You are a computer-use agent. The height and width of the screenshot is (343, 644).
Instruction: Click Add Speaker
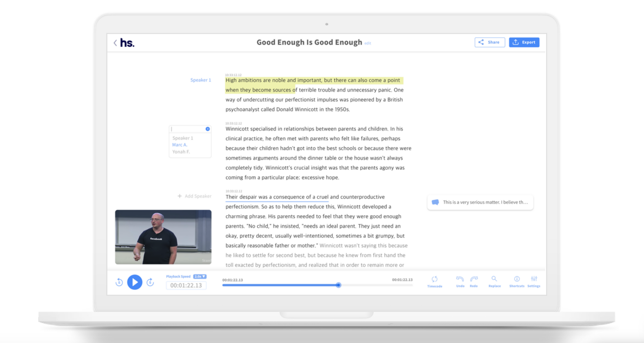(x=194, y=196)
